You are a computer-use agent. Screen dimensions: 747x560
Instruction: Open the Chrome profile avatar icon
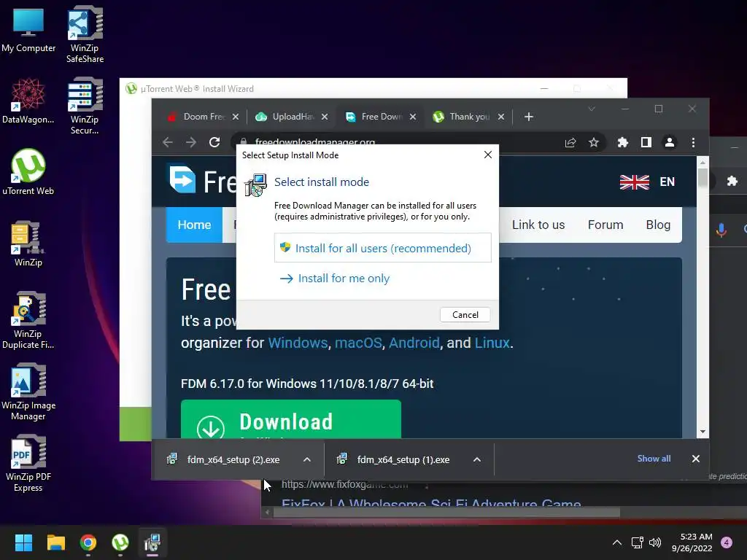[x=670, y=142]
